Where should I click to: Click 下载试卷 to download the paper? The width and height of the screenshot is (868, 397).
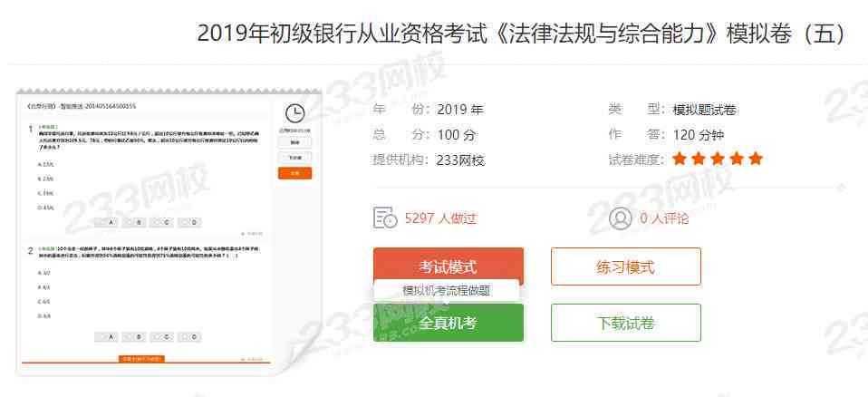point(625,323)
